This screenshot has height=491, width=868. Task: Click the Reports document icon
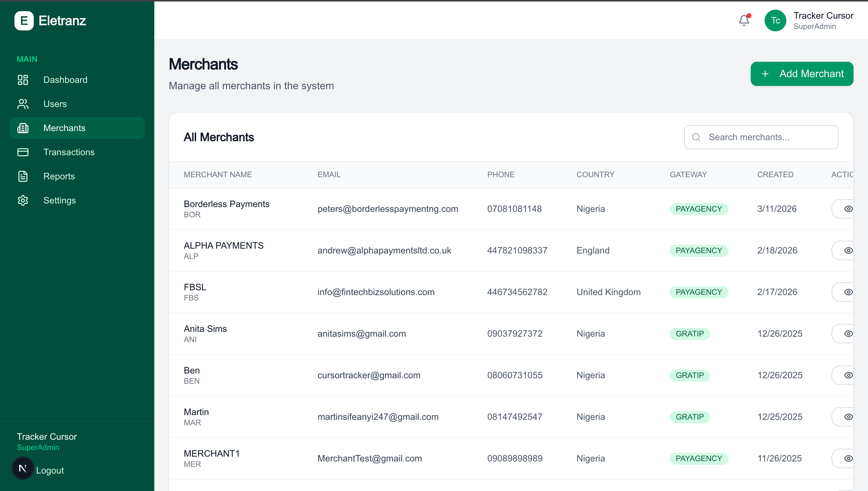[23, 176]
